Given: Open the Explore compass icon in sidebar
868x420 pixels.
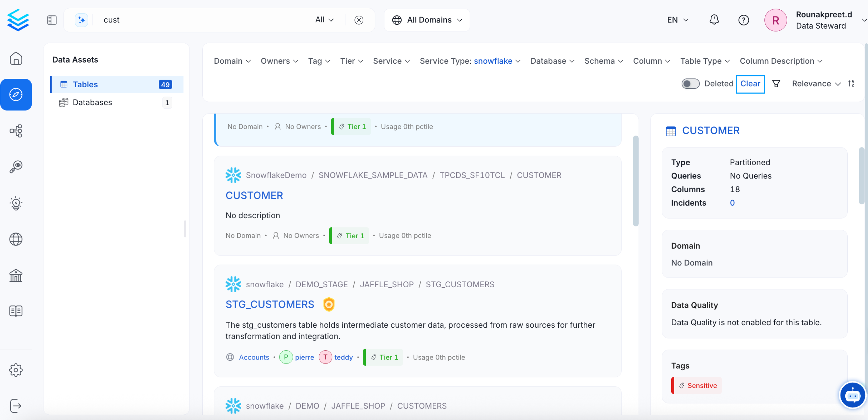Looking at the screenshot, I should (x=16, y=95).
